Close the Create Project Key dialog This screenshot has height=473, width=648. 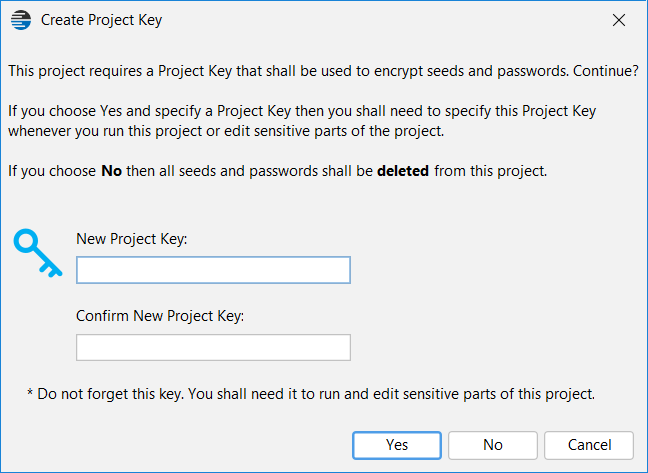pyautogui.click(x=619, y=20)
